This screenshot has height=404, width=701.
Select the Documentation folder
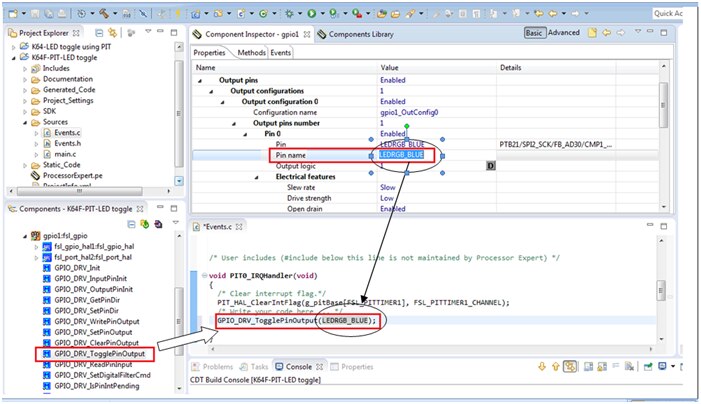(x=68, y=79)
